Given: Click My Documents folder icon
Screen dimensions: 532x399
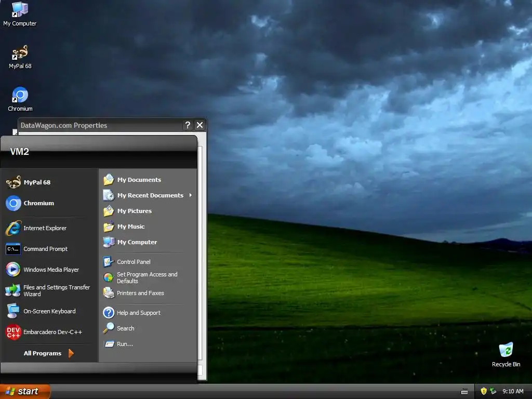Looking at the screenshot, I should 109,179.
